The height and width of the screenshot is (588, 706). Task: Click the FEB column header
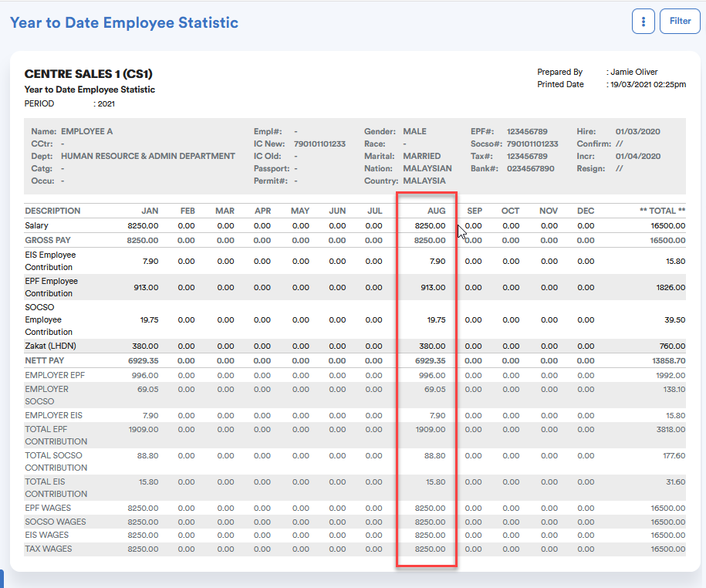coord(187,211)
